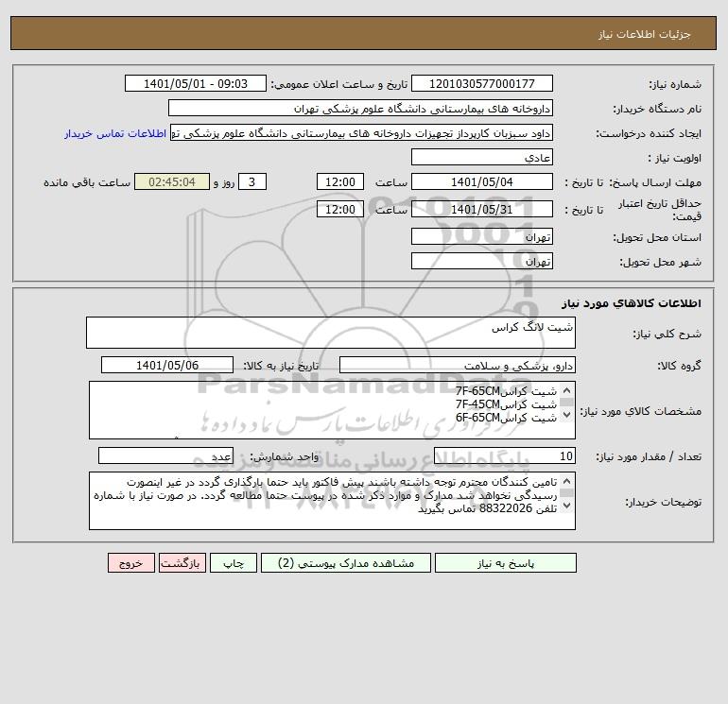728x704 pixels.
Task: Select priority field عادی
Action: point(482,157)
